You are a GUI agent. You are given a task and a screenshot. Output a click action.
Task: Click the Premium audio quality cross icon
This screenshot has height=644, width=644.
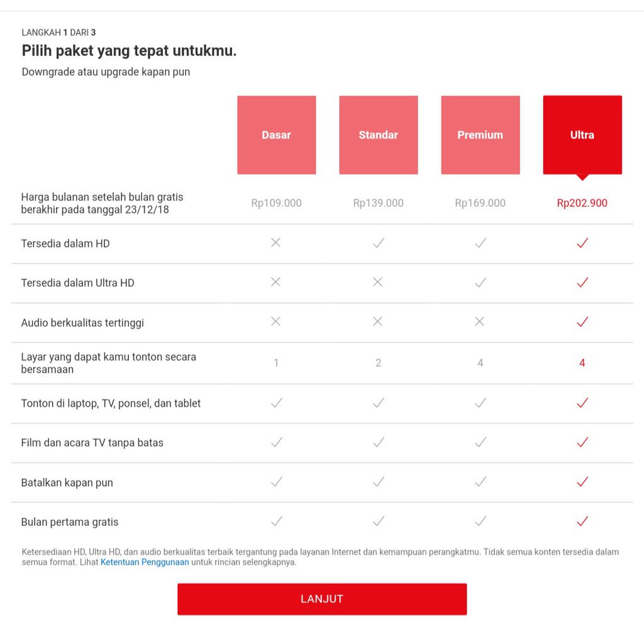479,321
